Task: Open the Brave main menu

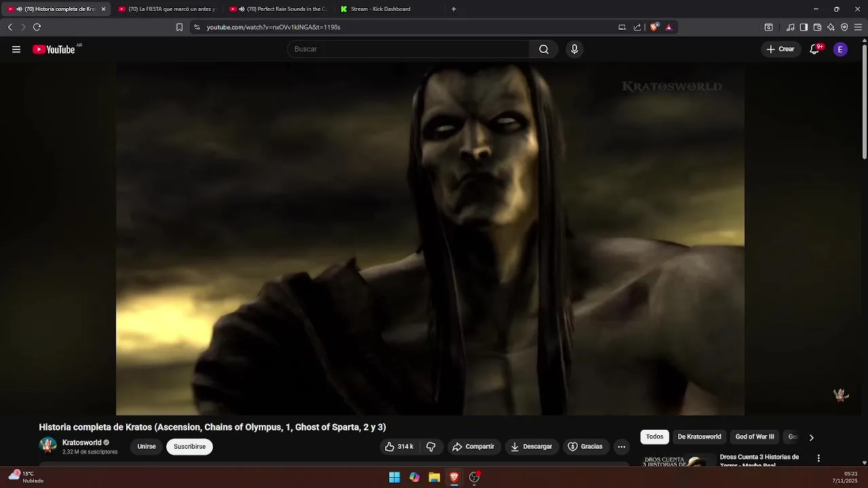Action: [858, 27]
